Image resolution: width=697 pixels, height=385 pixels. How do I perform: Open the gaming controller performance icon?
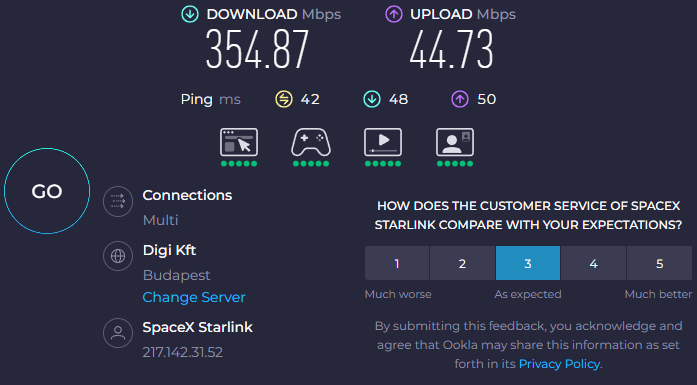pos(311,142)
